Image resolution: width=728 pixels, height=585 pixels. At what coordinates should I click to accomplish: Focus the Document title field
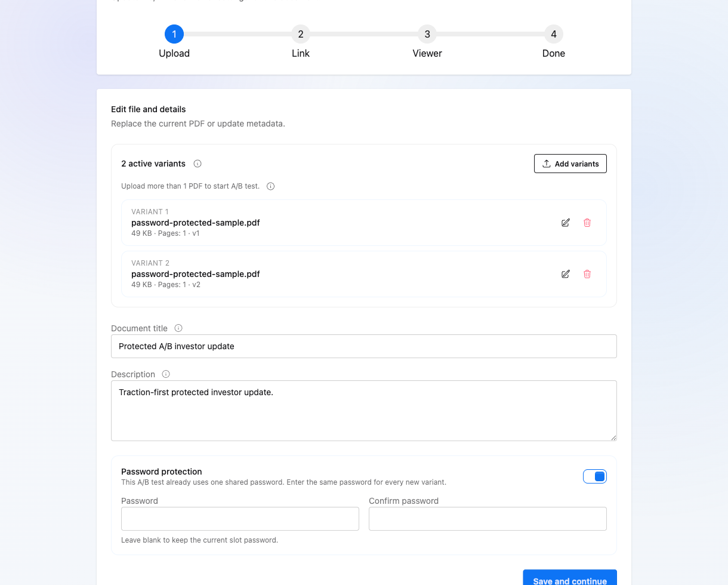364,346
